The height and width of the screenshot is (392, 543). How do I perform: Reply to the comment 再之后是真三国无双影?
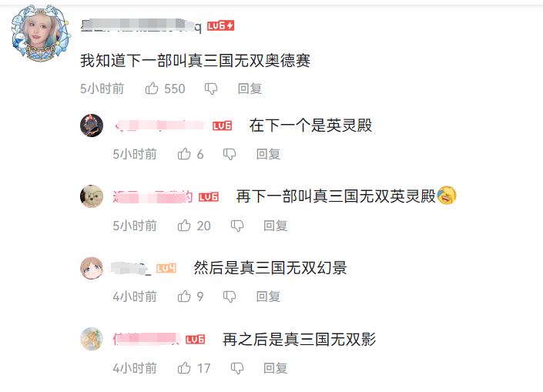point(275,368)
